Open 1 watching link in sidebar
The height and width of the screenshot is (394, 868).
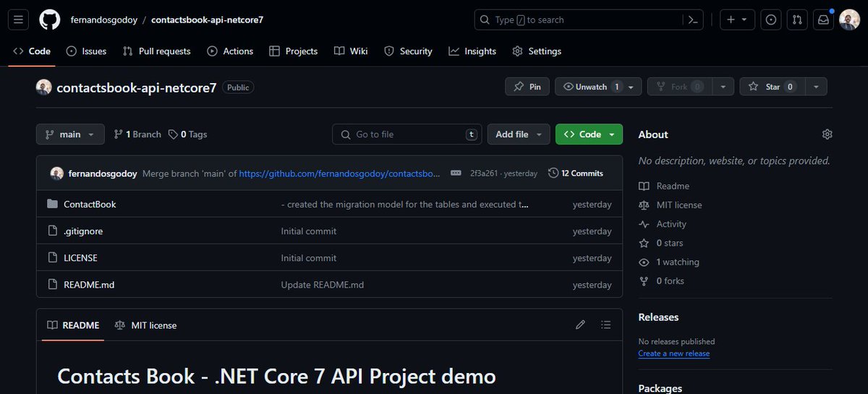coord(669,262)
